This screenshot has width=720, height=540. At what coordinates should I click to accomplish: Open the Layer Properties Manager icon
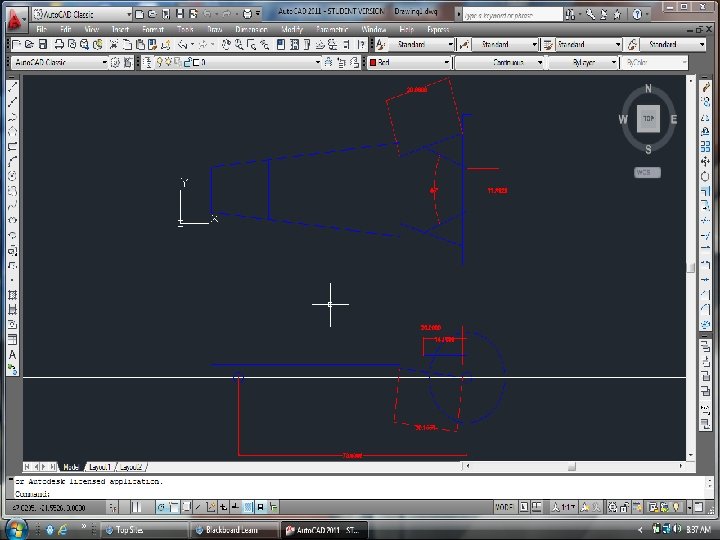coord(147,62)
